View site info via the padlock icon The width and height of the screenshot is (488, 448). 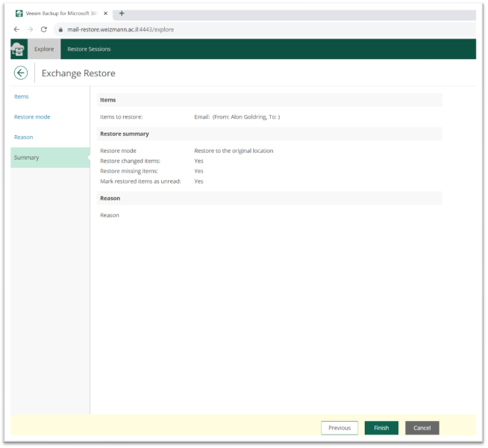pos(60,29)
